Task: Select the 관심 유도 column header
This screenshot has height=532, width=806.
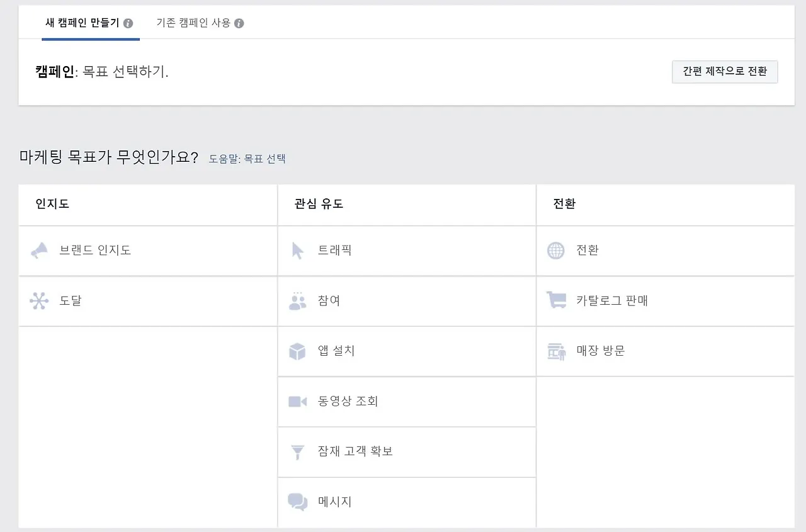Action: [x=317, y=205]
